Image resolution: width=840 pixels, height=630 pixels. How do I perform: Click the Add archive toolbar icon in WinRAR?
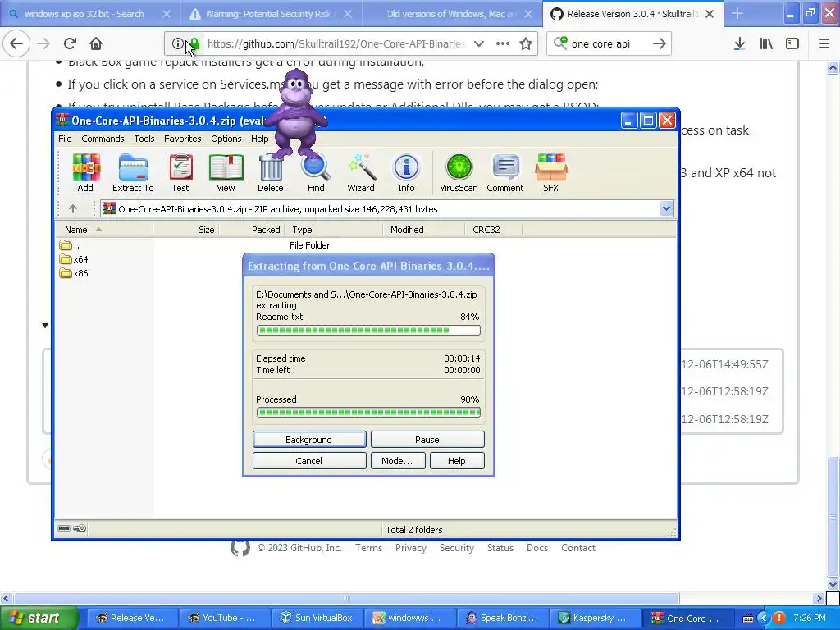click(x=85, y=172)
